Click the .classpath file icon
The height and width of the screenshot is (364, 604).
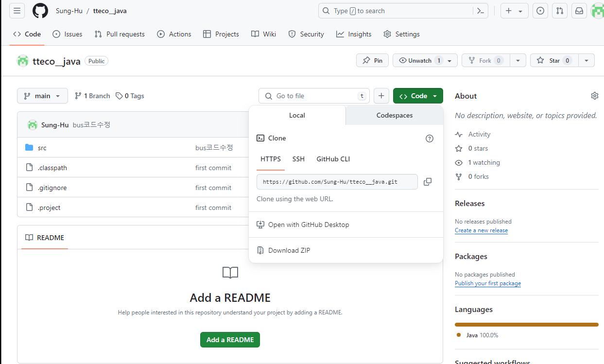(29, 168)
